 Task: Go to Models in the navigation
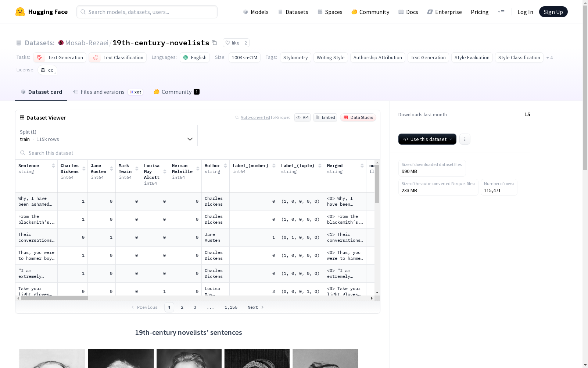tap(256, 12)
